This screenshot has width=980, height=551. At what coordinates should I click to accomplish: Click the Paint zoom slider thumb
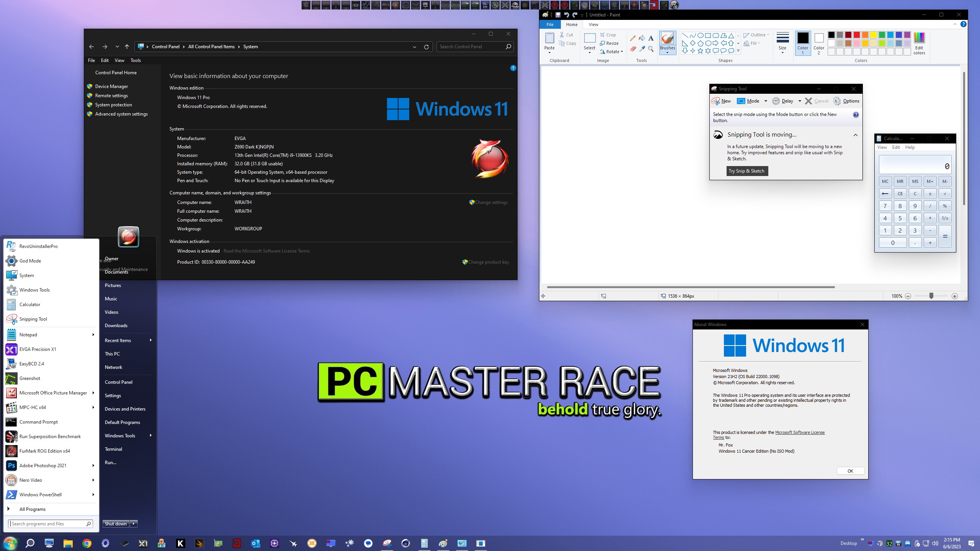(x=931, y=296)
